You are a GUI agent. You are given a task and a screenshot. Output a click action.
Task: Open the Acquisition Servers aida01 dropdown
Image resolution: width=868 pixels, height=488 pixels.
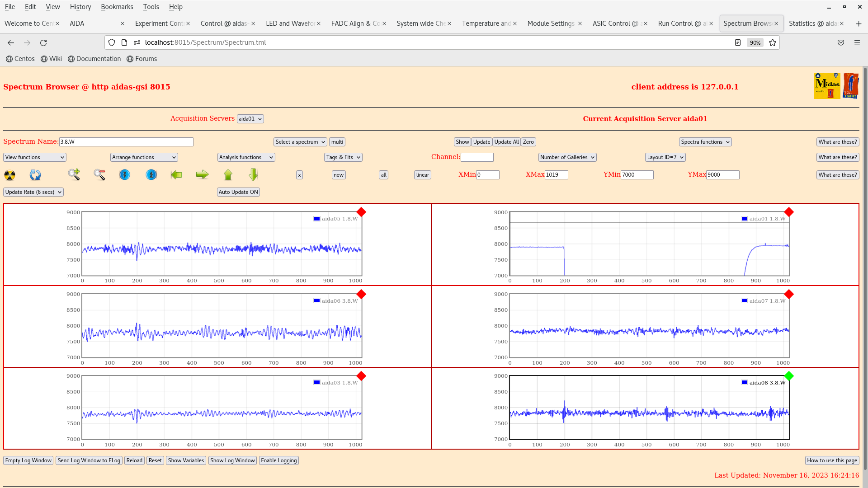coord(250,119)
